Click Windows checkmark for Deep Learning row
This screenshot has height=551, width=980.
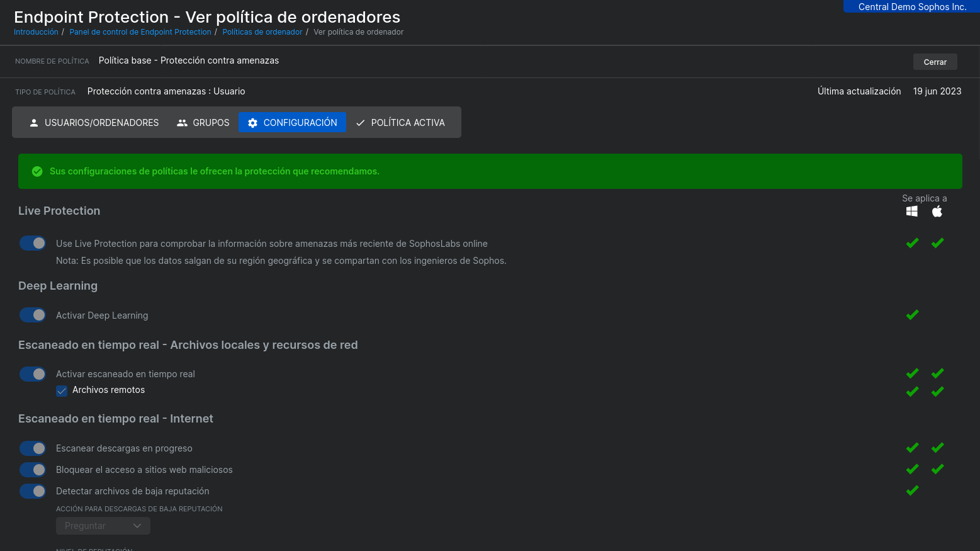912,315
